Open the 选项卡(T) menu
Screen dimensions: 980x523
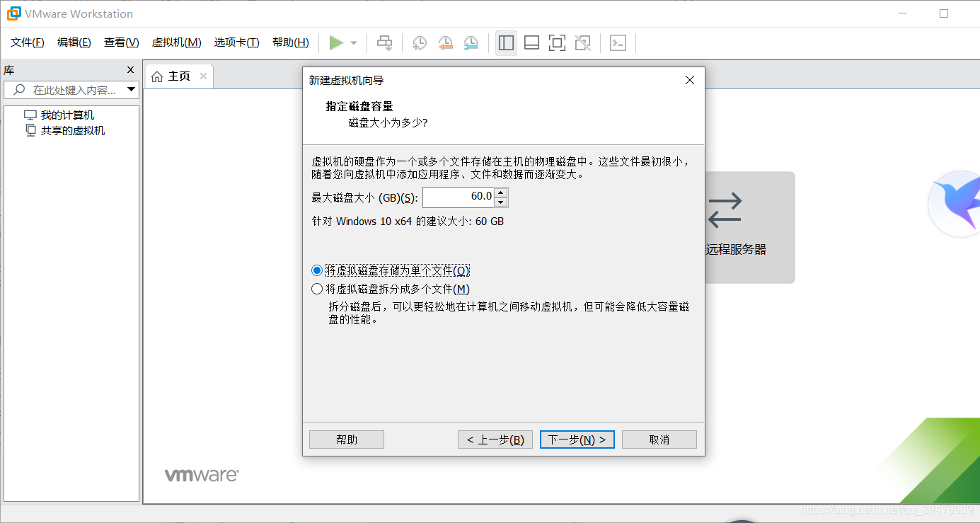[237, 42]
